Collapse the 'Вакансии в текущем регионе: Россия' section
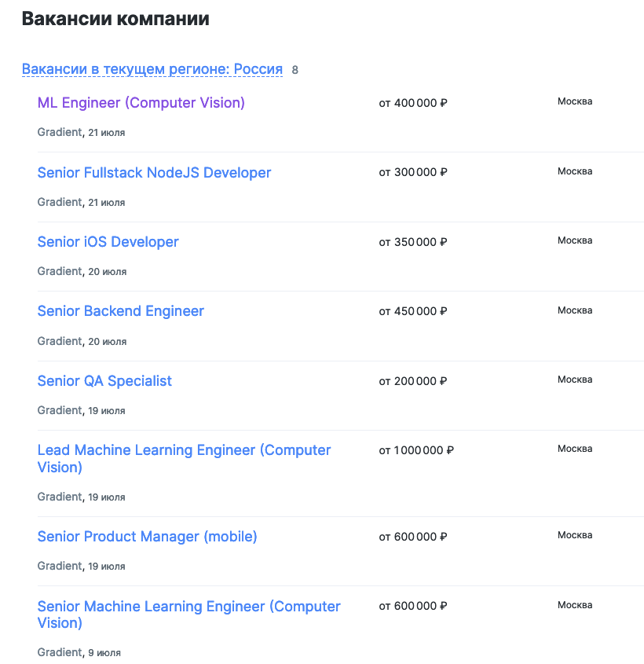644x664 pixels. pyautogui.click(x=152, y=69)
